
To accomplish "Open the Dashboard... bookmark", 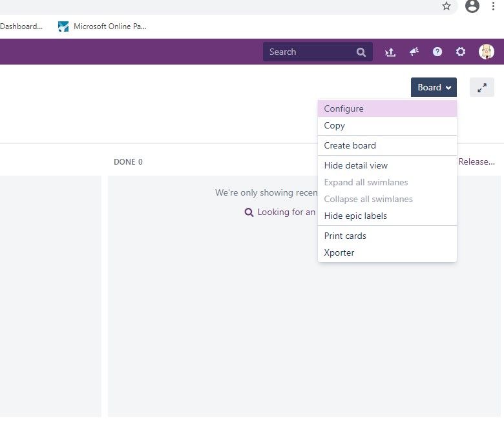I will [21, 26].
